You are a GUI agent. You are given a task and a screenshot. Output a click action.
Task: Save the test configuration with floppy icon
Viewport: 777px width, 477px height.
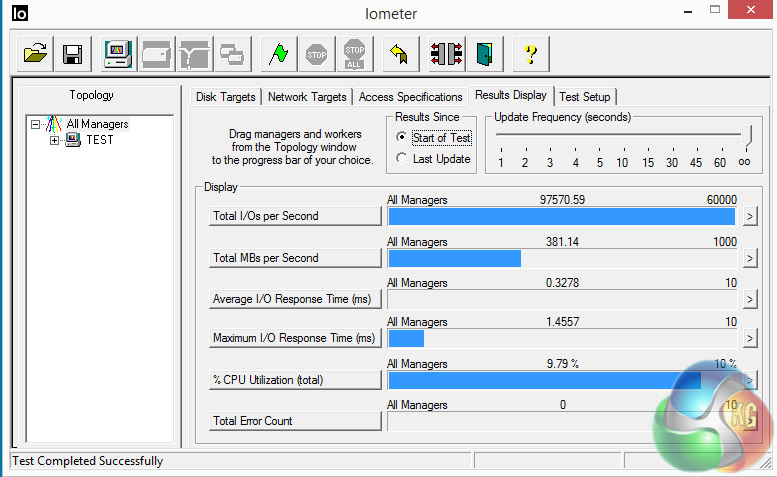[x=73, y=54]
